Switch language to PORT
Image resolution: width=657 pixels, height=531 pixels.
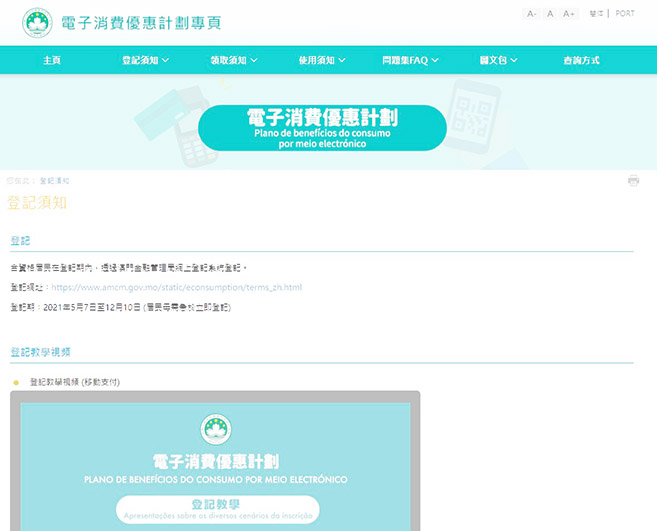(x=625, y=14)
